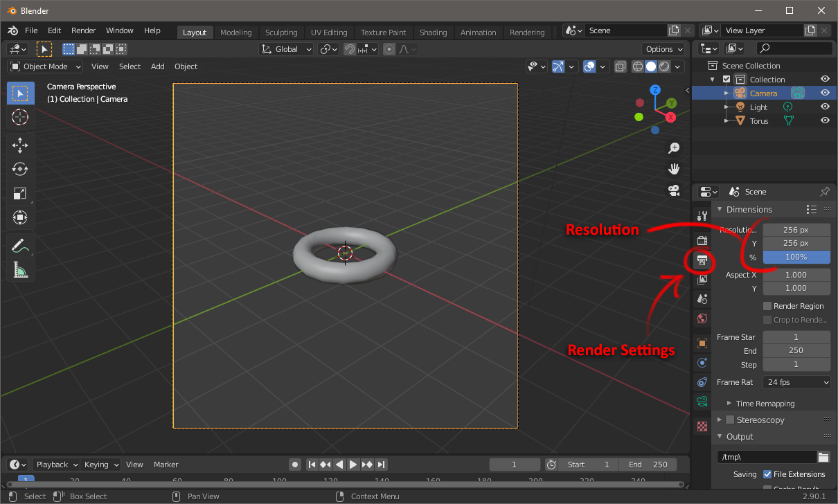Hide the Collection with its eye icon
This screenshot has height=504, width=838.
coord(825,79)
